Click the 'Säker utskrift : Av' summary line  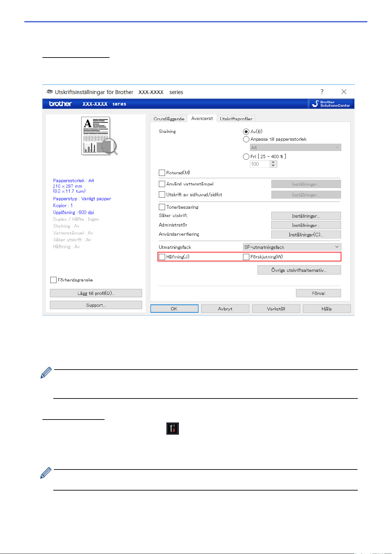tap(72, 240)
